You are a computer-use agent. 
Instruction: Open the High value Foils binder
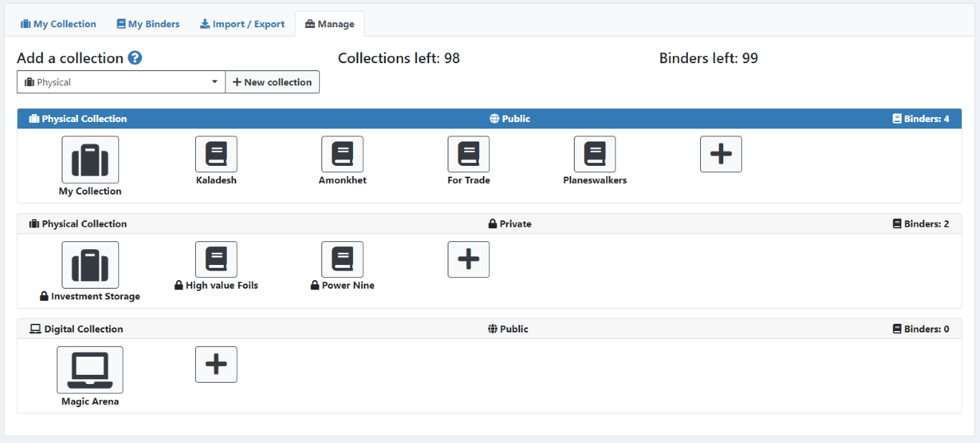pyautogui.click(x=216, y=259)
